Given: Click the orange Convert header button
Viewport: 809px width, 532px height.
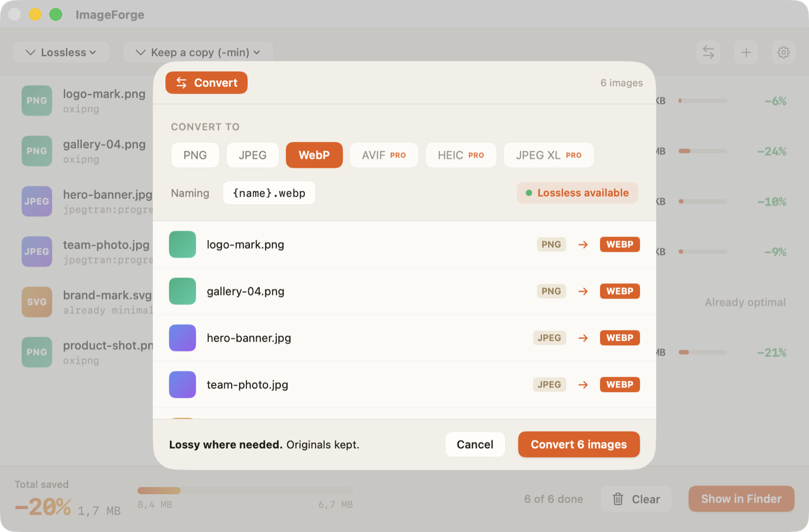Looking at the screenshot, I should (x=206, y=82).
